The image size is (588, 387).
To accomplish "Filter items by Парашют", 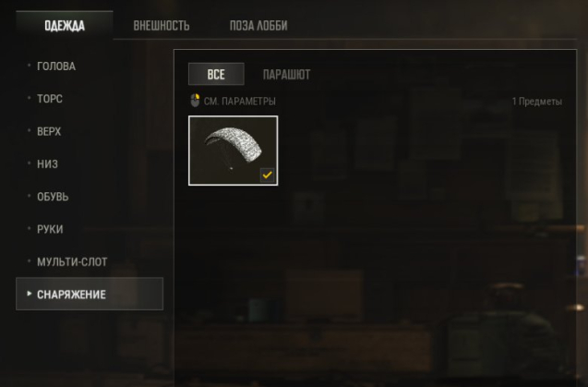I will point(286,74).
